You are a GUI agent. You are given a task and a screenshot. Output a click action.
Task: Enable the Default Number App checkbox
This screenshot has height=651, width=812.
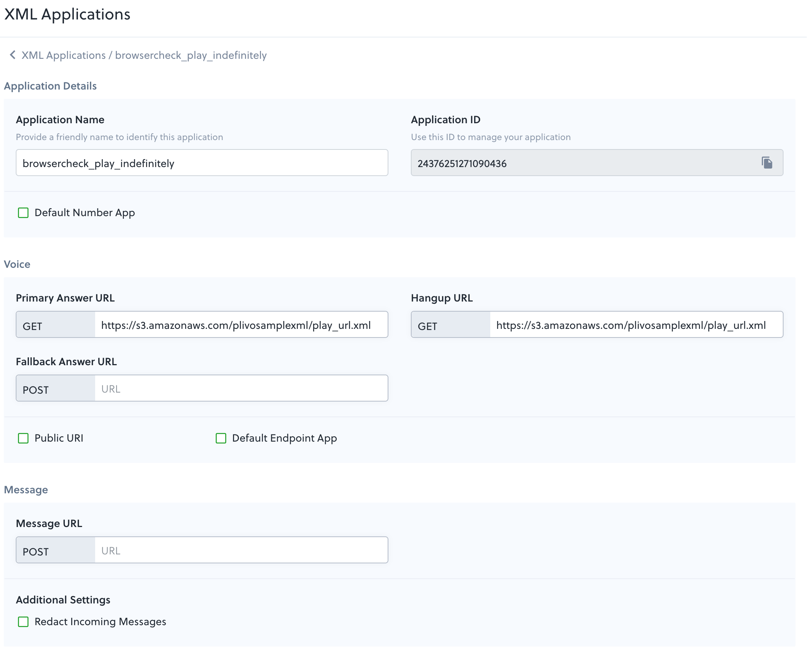point(23,213)
